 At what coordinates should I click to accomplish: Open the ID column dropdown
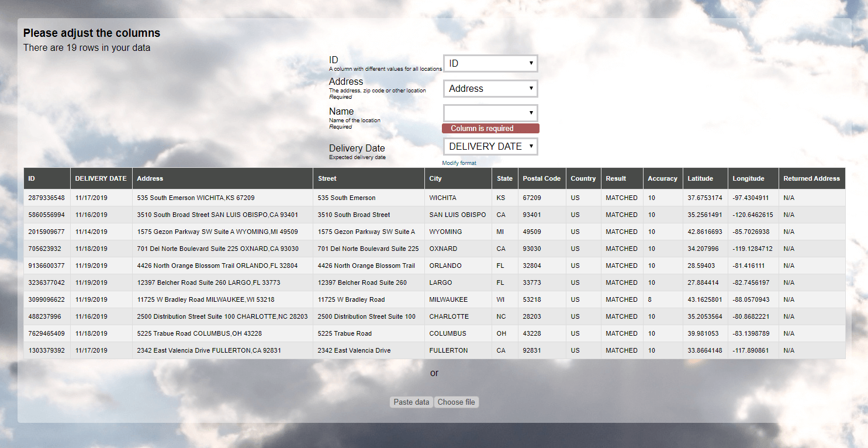[x=490, y=64]
